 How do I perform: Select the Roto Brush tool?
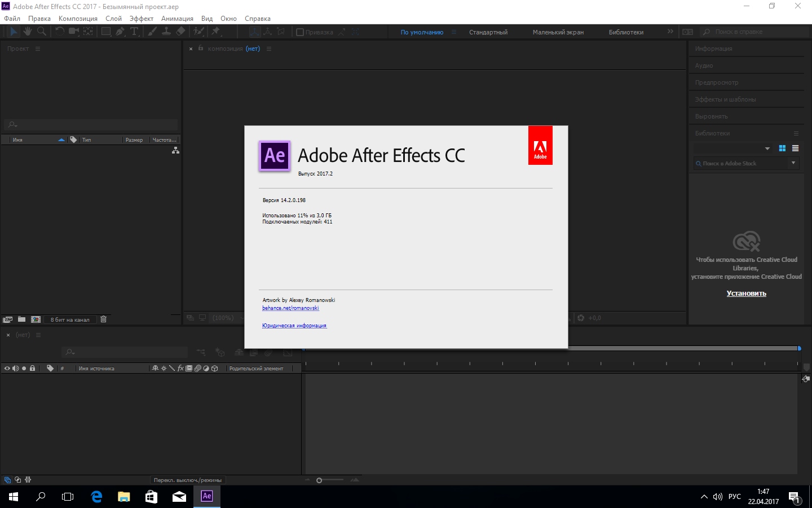click(x=199, y=32)
